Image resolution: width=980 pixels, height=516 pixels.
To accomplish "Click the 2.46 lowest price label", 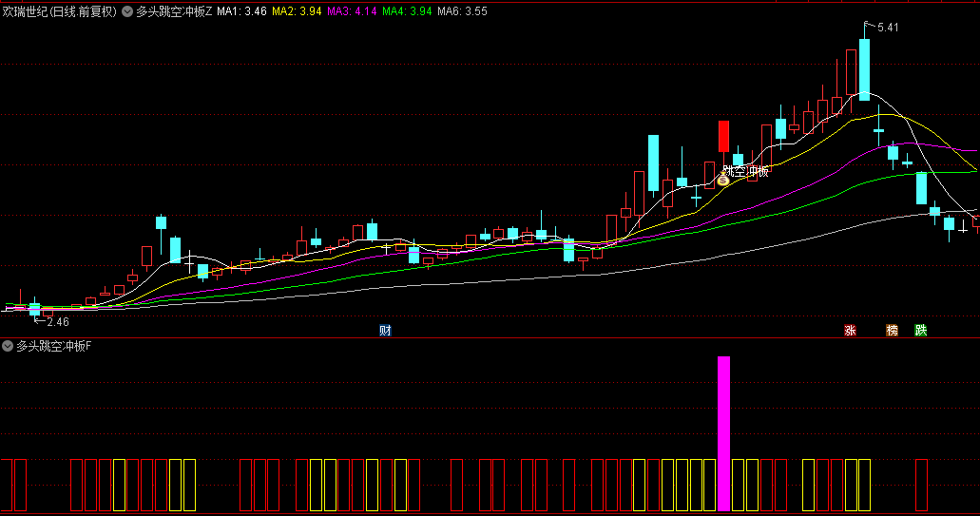I will [57, 322].
